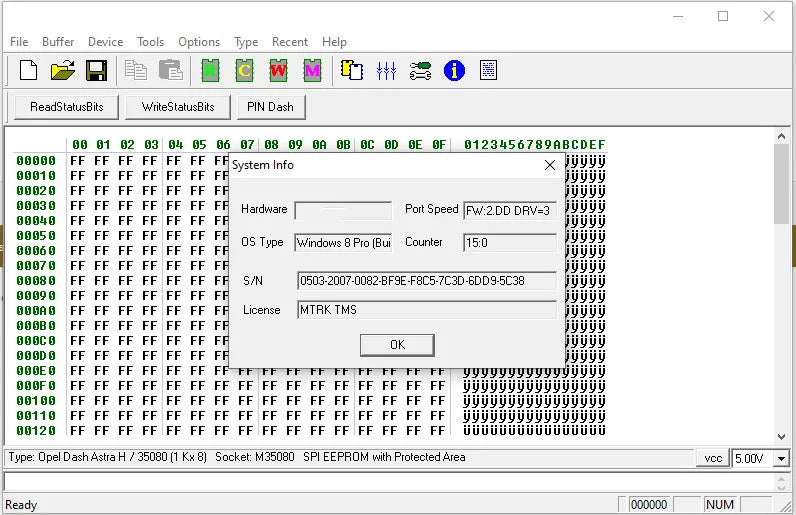Click the S/N serial number field

point(426,281)
